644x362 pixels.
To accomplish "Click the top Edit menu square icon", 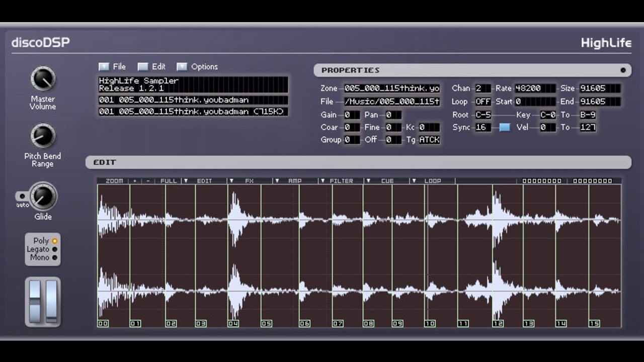I will [x=143, y=66].
